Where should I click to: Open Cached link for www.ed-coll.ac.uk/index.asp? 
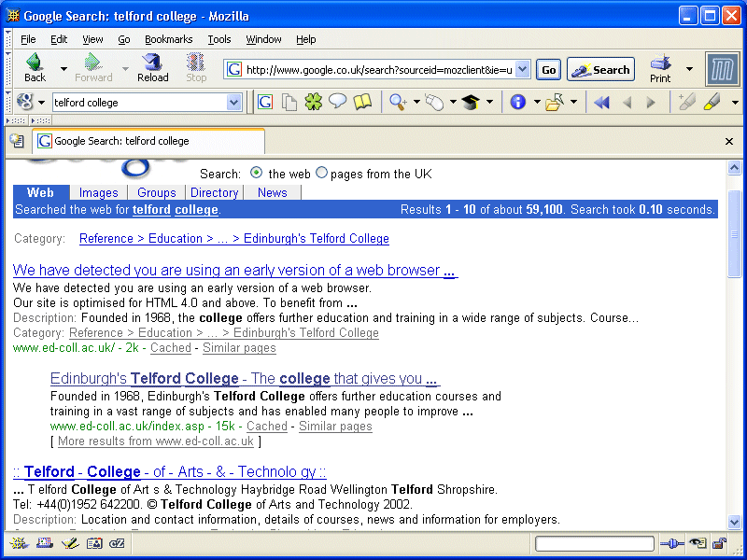266,427
